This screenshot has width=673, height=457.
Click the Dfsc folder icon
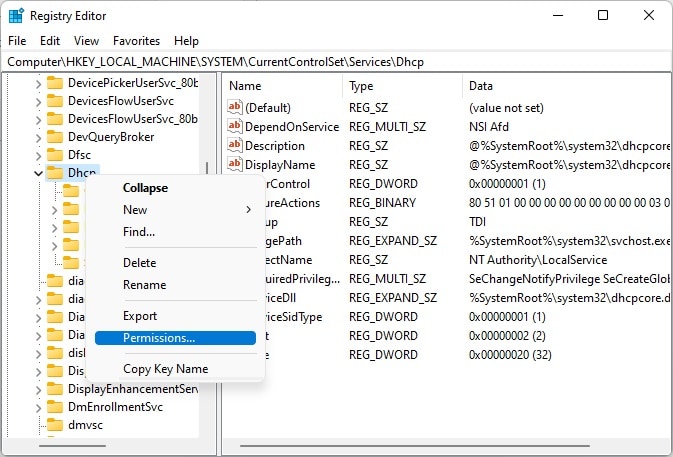click(x=55, y=154)
